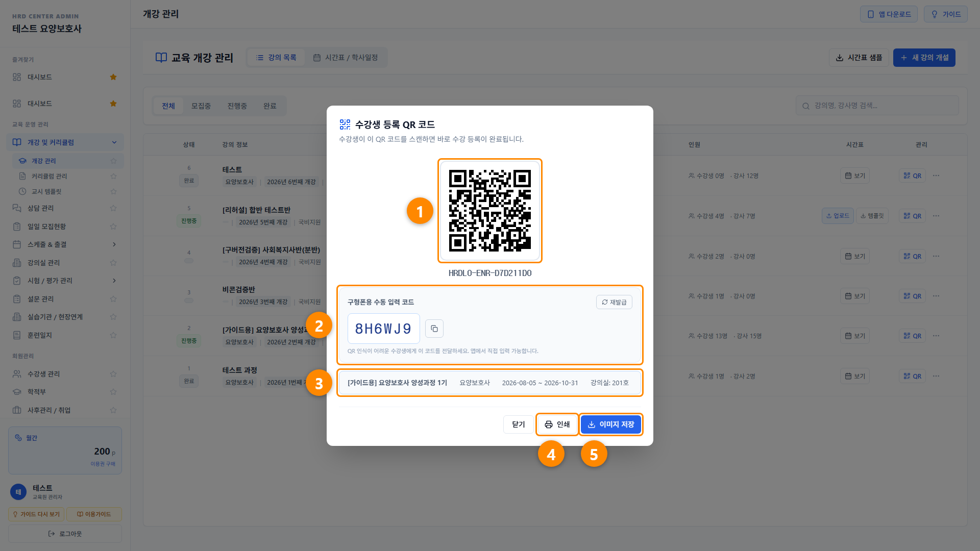Open more options for 강사 2명 row
The width and height of the screenshot is (980, 551).
coord(936,376)
